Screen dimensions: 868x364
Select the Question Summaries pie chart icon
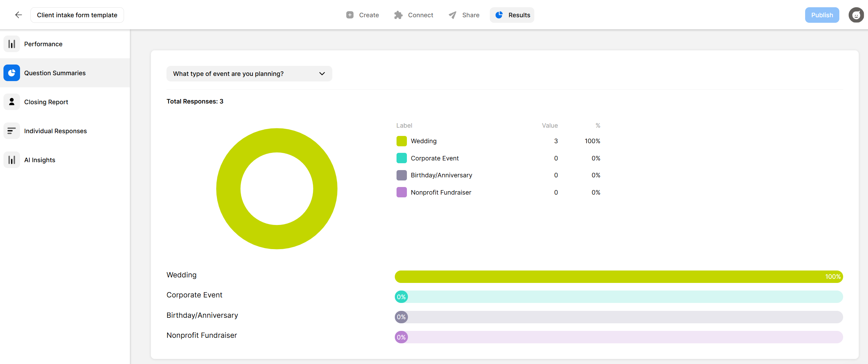point(12,73)
